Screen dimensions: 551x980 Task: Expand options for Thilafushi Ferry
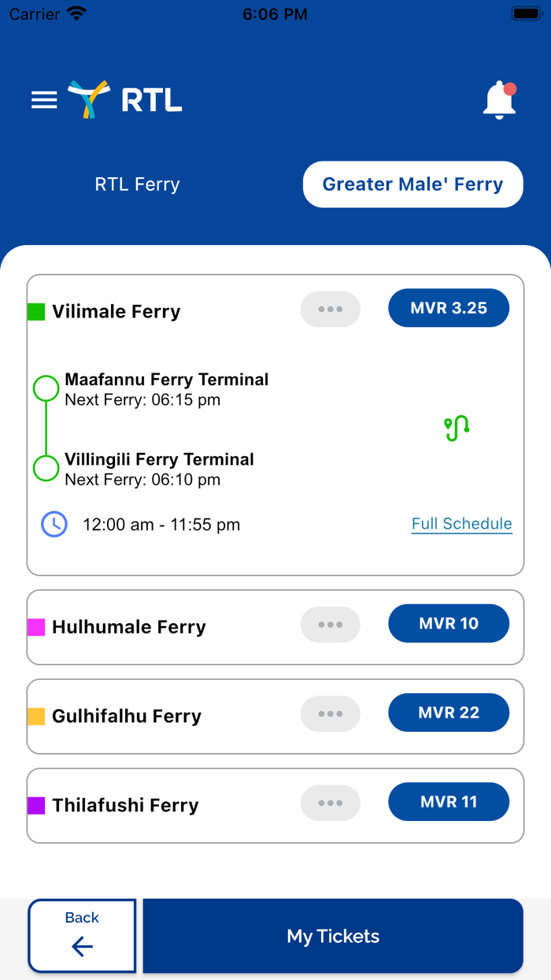330,803
